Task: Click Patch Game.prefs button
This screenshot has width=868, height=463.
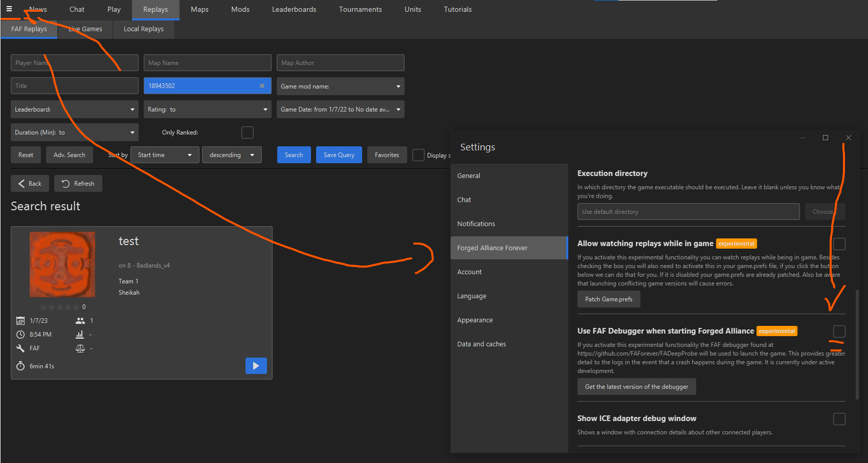Action: pyautogui.click(x=609, y=299)
